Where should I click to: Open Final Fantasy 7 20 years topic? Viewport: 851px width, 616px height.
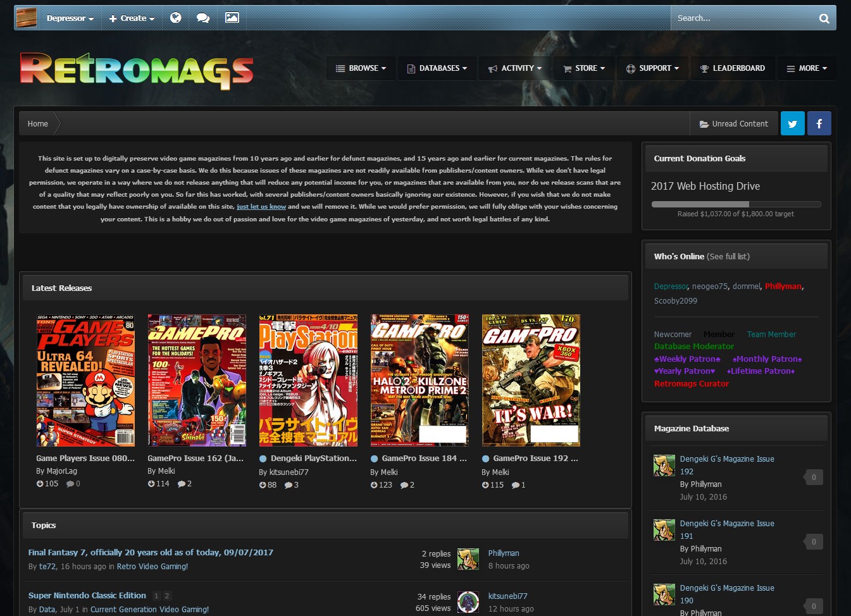151,553
